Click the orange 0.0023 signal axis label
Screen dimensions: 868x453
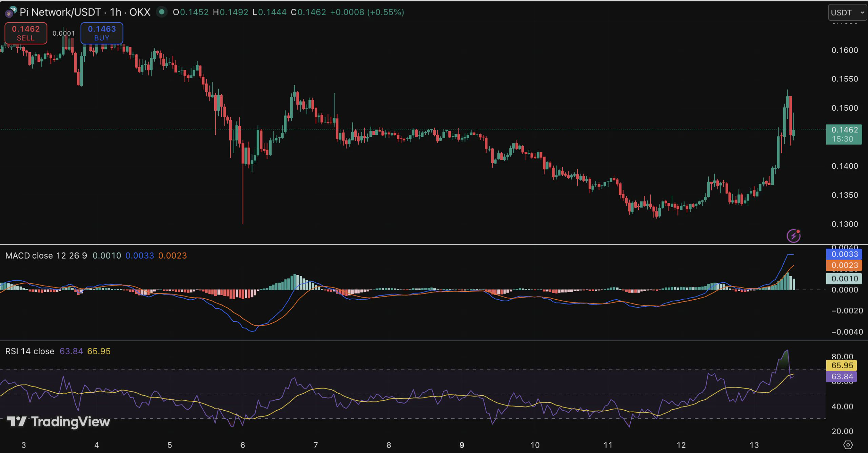coord(844,265)
